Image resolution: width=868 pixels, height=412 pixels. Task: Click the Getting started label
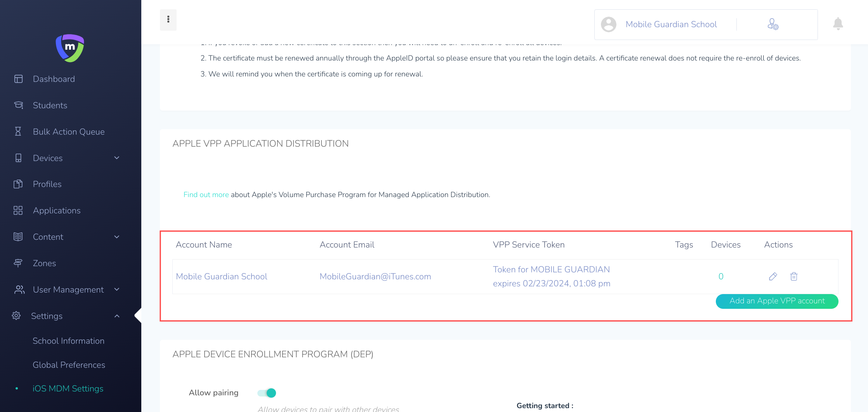point(545,405)
